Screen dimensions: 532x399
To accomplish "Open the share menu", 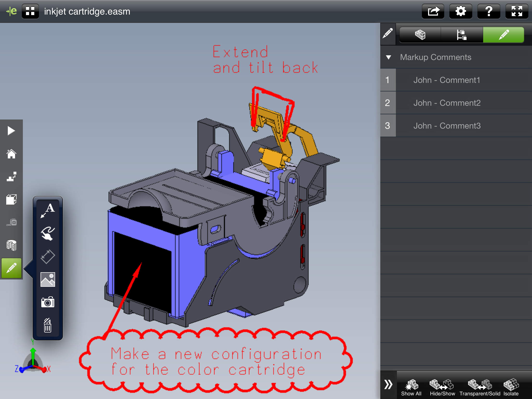I will 433,11.
